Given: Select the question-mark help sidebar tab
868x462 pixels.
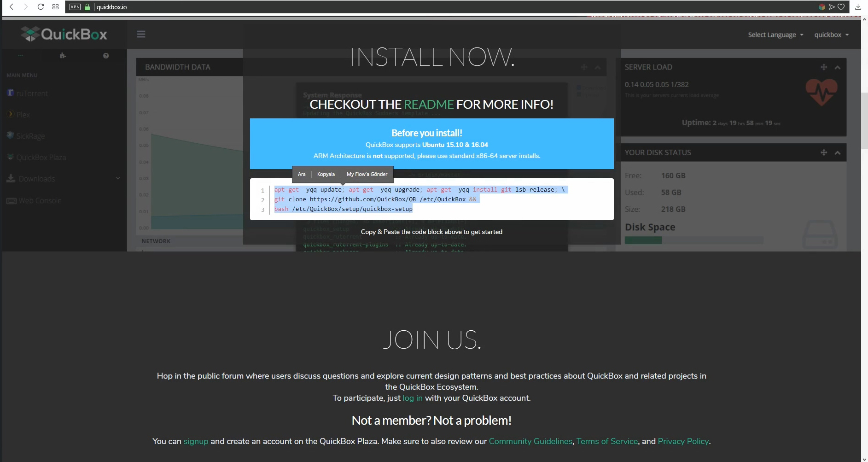Looking at the screenshot, I should [106, 55].
